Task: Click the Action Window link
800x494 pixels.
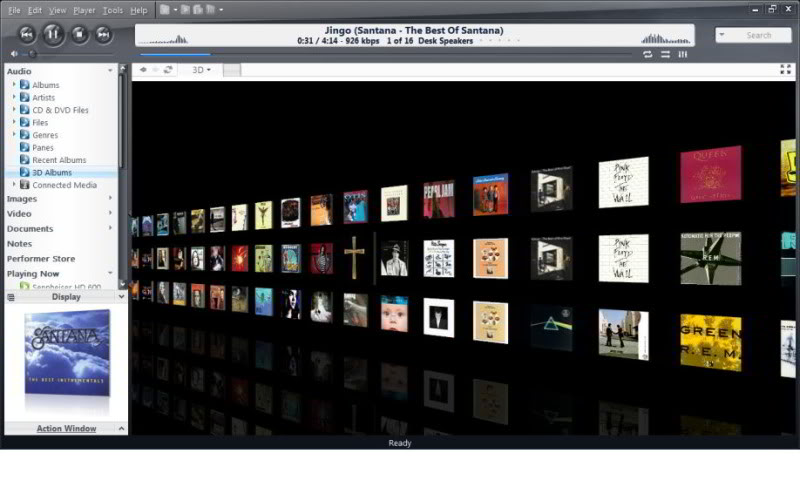Action: click(x=66, y=429)
